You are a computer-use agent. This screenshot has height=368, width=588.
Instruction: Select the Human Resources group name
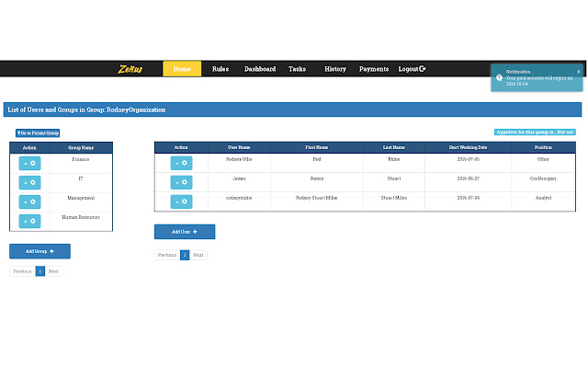81,217
